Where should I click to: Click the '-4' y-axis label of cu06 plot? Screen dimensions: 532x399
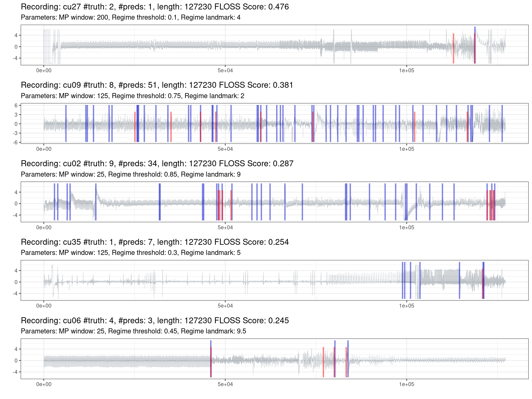15,372
